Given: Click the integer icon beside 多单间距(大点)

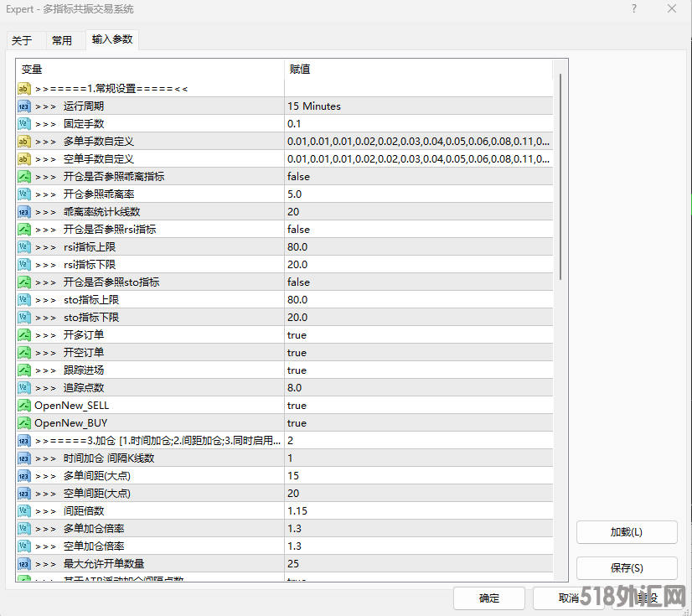Looking at the screenshot, I should pyautogui.click(x=23, y=476).
